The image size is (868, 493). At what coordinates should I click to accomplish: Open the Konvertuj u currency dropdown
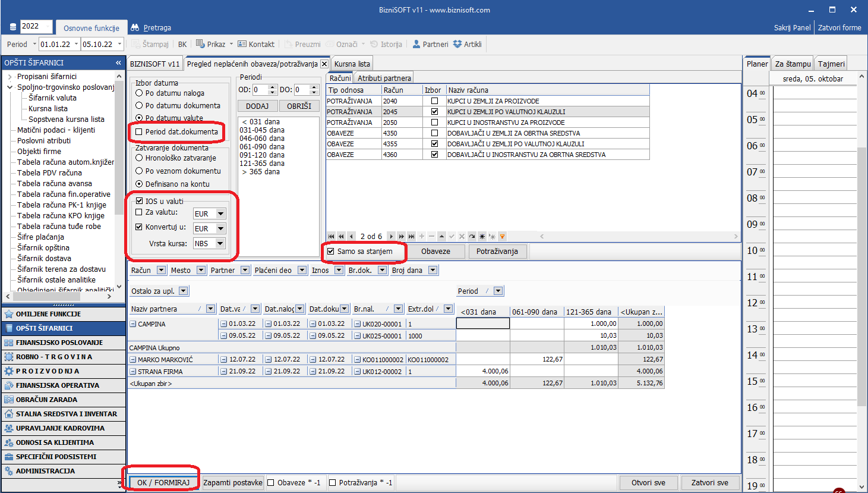pyautogui.click(x=220, y=228)
